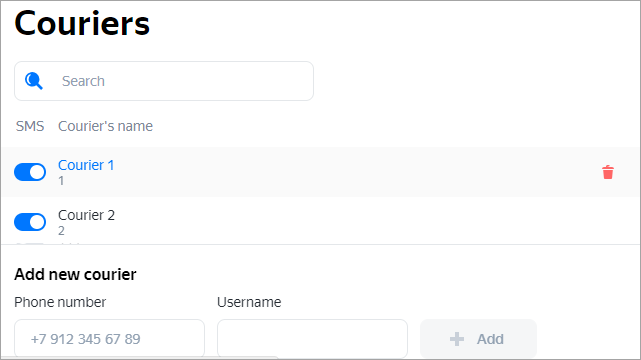Click into the Username input field
641x360 pixels.
coord(312,339)
